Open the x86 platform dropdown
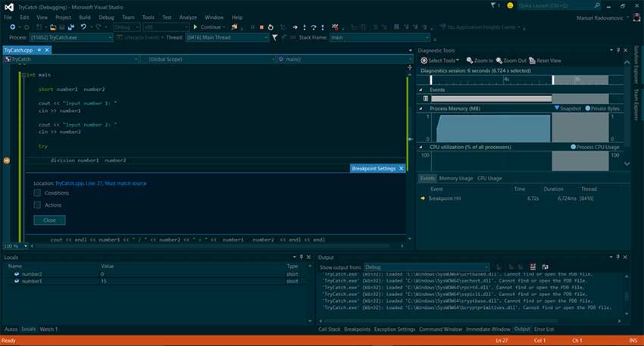 pyautogui.click(x=166, y=27)
